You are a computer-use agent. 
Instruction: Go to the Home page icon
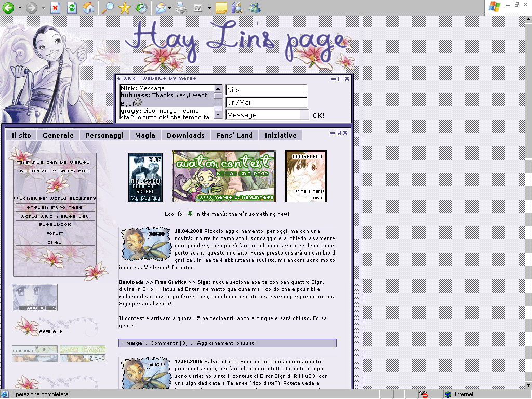(88, 7)
